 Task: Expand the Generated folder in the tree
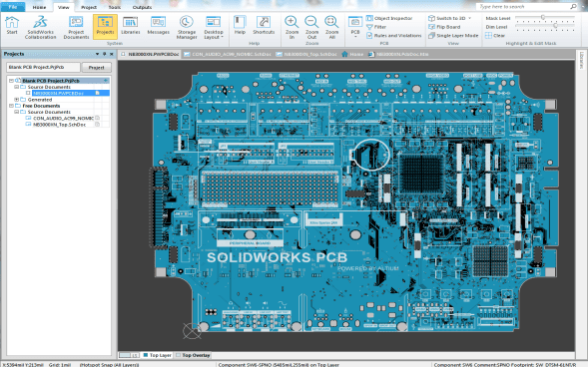pos(17,100)
